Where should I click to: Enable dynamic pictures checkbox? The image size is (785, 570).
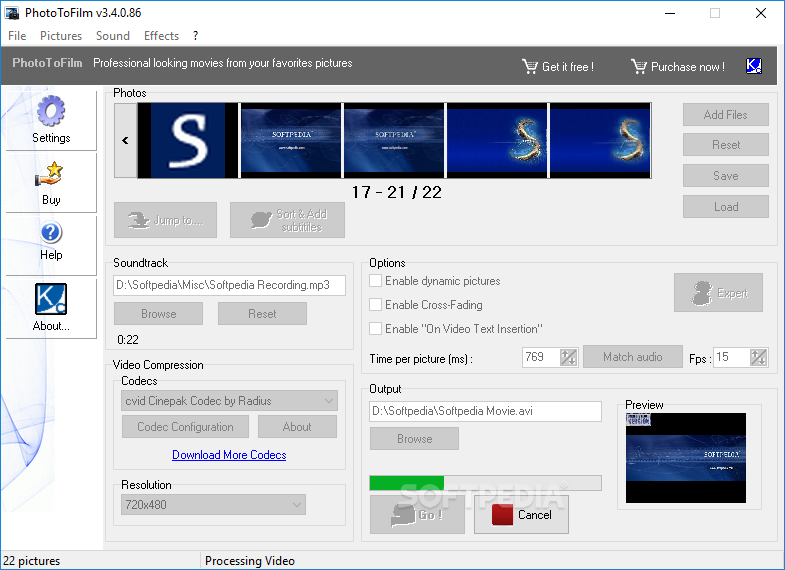click(x=375, y=281)
